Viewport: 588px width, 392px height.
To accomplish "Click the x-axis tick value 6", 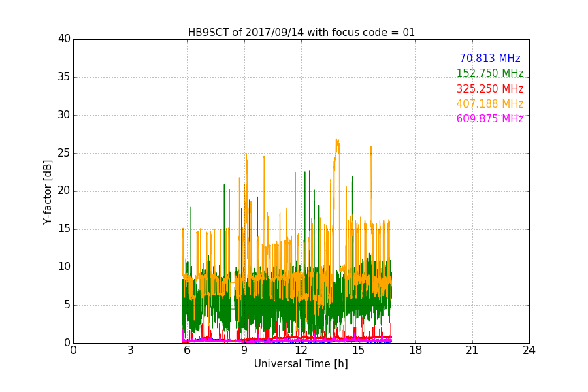I will (x=187, y=350).
